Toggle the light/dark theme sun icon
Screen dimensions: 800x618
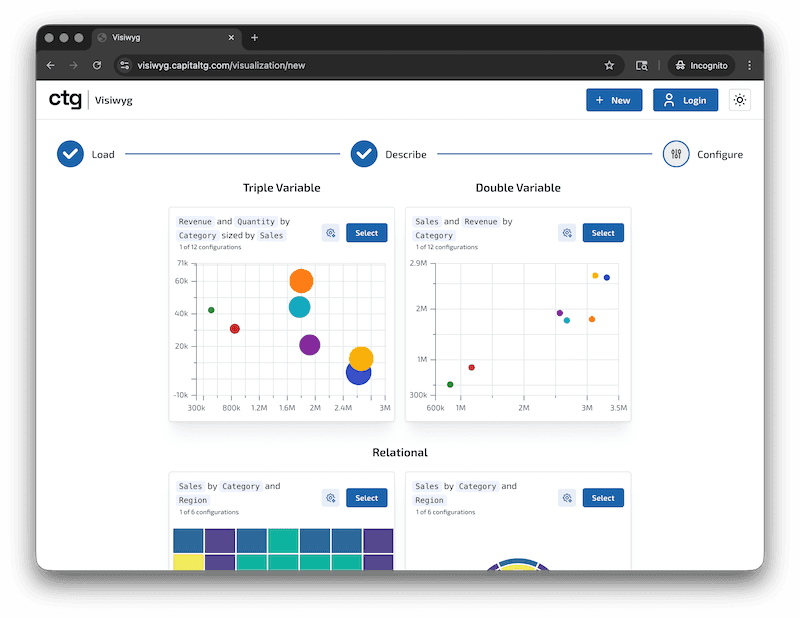739,100
